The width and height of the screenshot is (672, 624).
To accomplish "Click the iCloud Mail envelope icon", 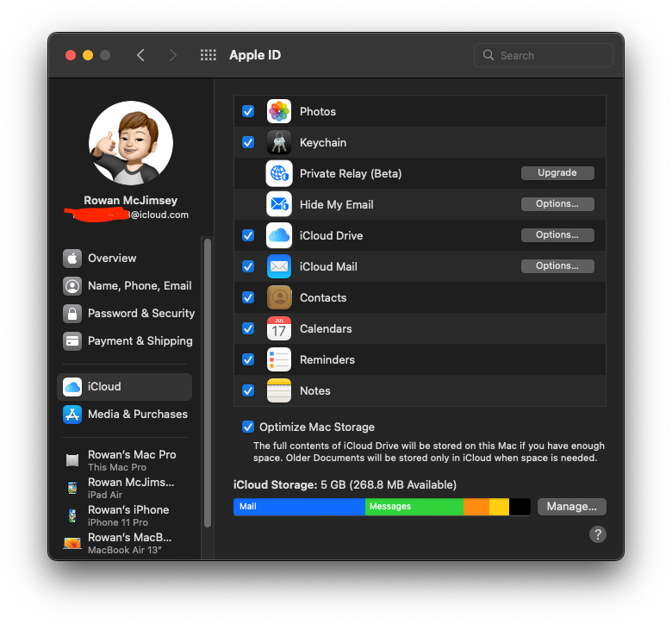I will (x=278, y=266).
